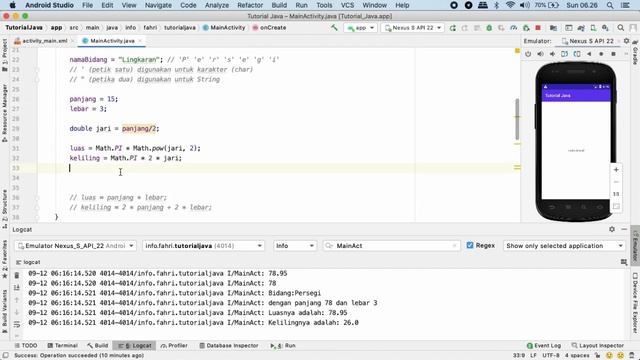
Task: Click the macOS Spotlight search icon
Action: pyautogui.click(x=610, y=5)
